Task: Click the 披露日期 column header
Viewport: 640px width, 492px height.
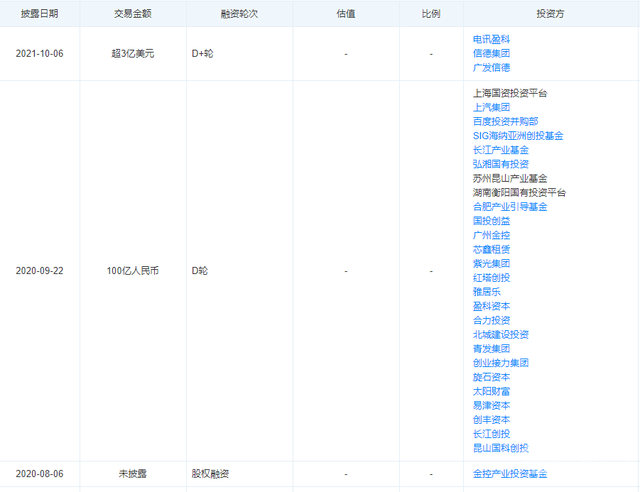Action: click(40, 14)
